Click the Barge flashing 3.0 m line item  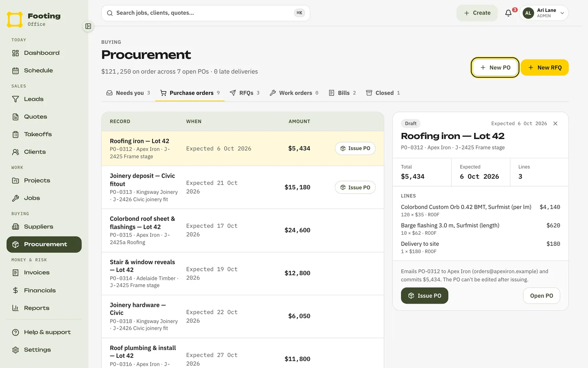click(480, 229)
